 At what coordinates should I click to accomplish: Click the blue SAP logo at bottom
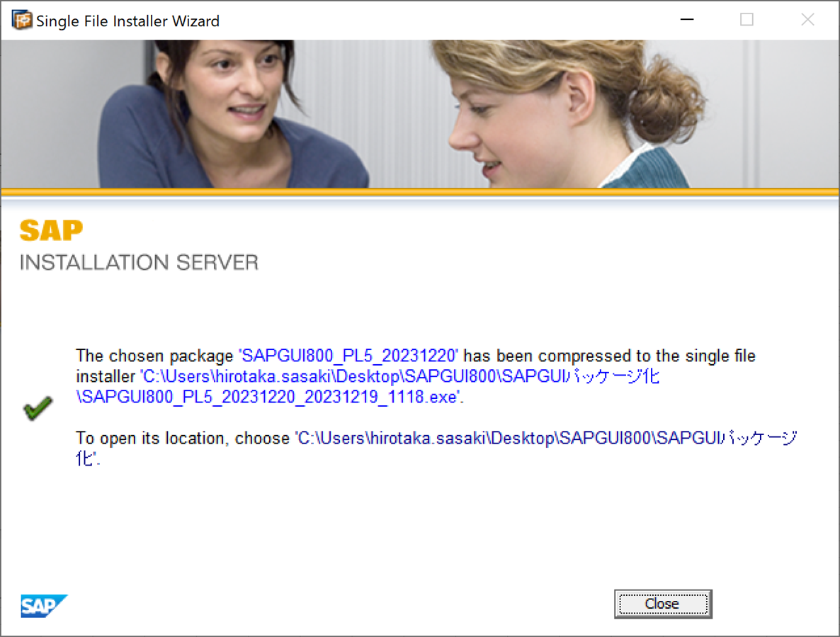44,606
